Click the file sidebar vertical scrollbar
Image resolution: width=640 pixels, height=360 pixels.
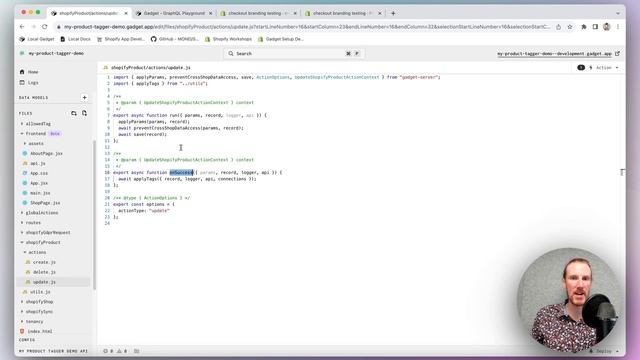pyautogui.click(x=95, y=214)
